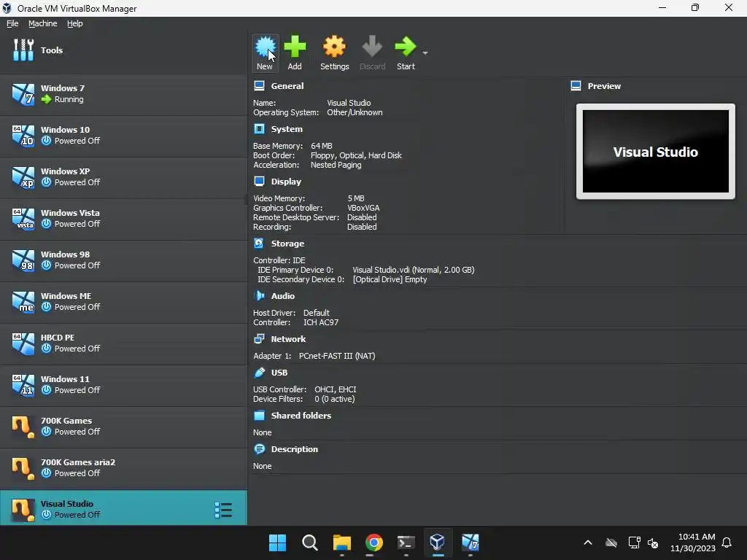Click the green Add machine plus icon
Screen dimensions: 747x560
(295, 47)
